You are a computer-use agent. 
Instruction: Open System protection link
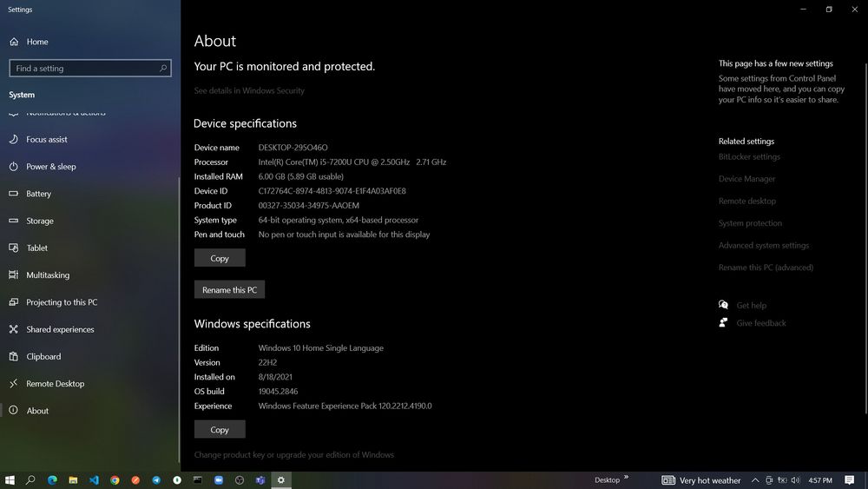[750, 223]
